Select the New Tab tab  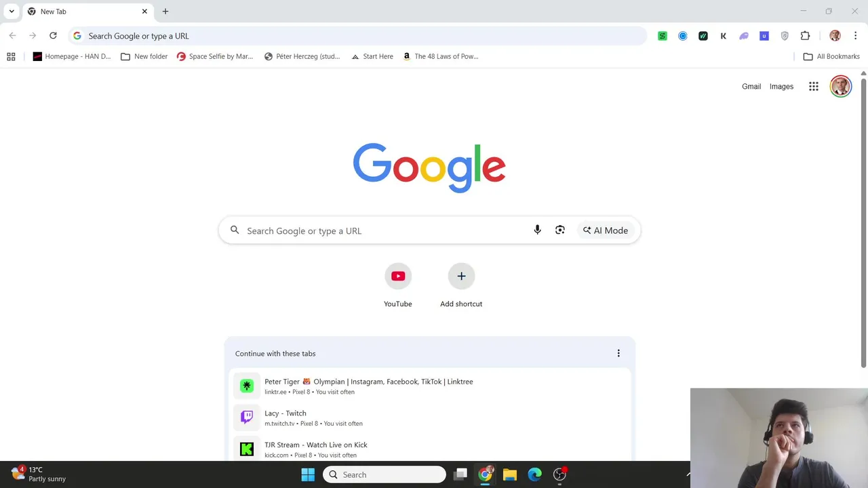point(88,12)
